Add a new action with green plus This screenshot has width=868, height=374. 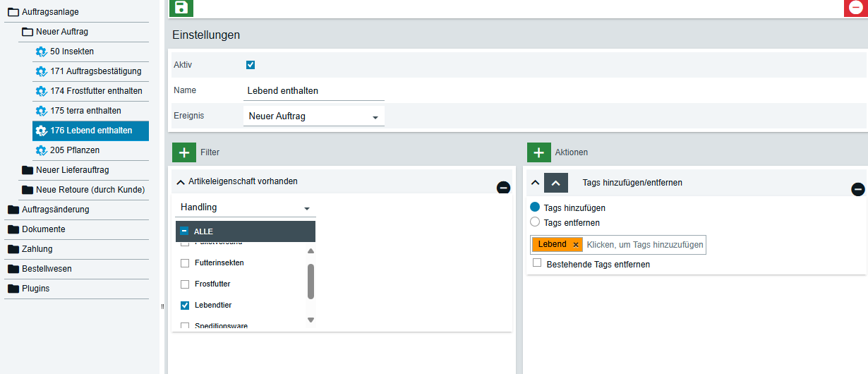click(x=539, y=152)
